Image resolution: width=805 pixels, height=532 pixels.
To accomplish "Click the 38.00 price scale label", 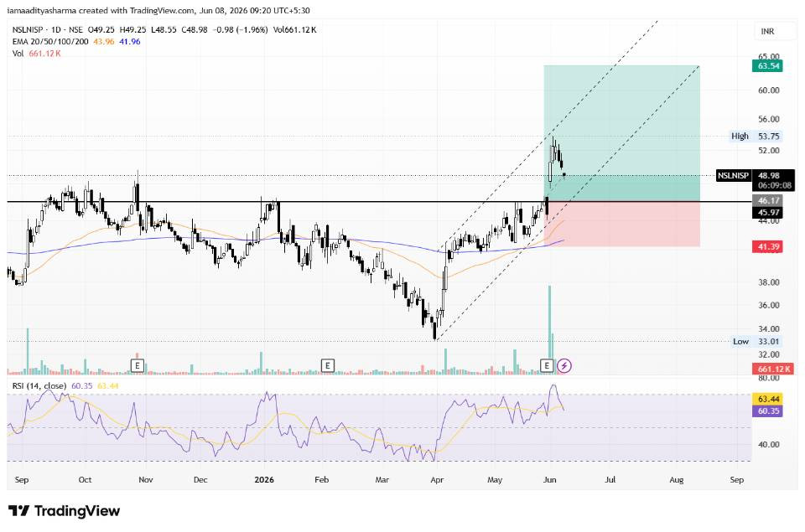I will (769, 282).
